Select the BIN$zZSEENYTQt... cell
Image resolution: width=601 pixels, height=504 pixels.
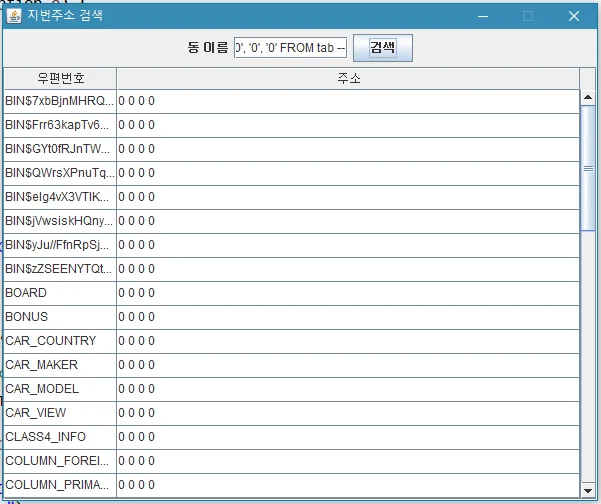[60, 269]
